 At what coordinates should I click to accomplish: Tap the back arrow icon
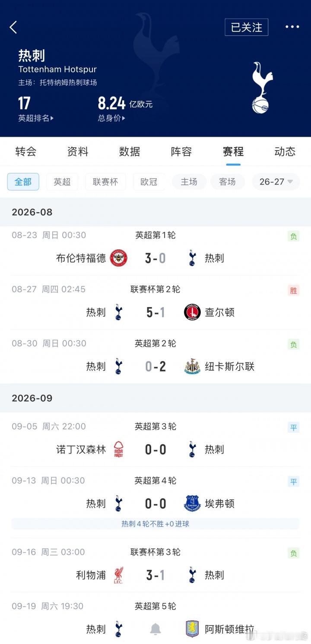13,27
